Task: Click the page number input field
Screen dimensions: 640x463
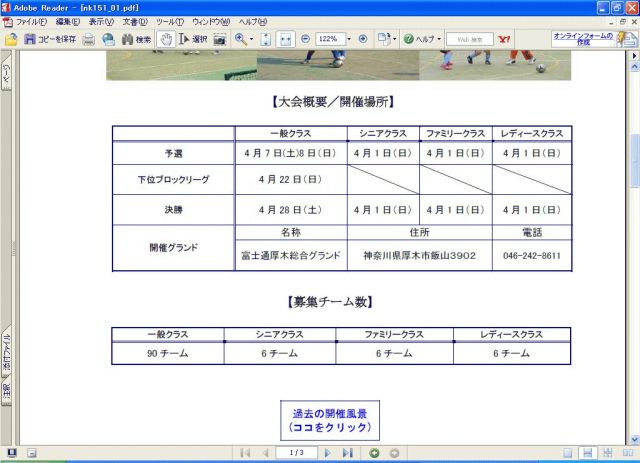Action: 295,453
